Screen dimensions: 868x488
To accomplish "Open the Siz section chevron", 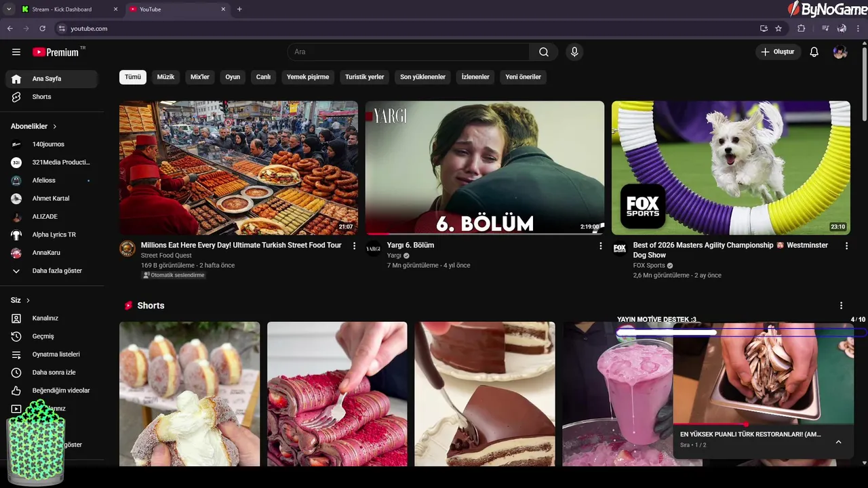I will tap(28, 300).
